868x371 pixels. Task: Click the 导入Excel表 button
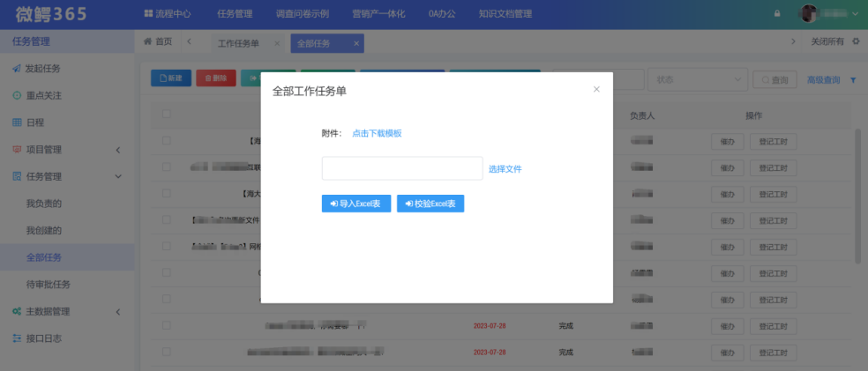pos(355,204)
